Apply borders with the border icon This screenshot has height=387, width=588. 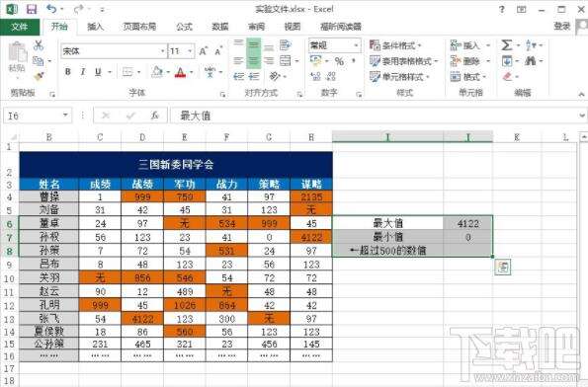(127, 71)
